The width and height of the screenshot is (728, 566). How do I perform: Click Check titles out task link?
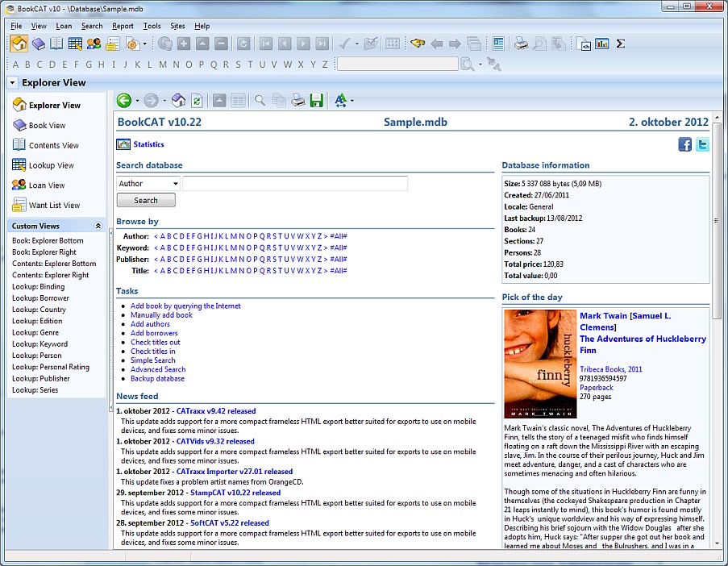coord(155,342)
